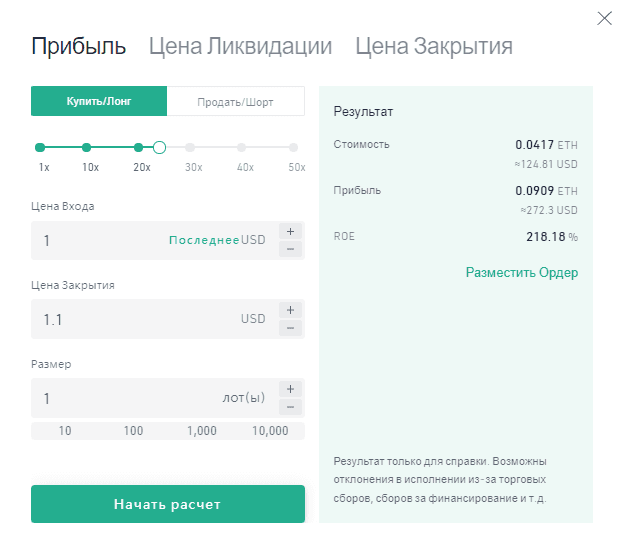The height and width of the screenshot is (546, 625).
Task: Click the Начать расчет button
Action: click(x=168, y=504)
